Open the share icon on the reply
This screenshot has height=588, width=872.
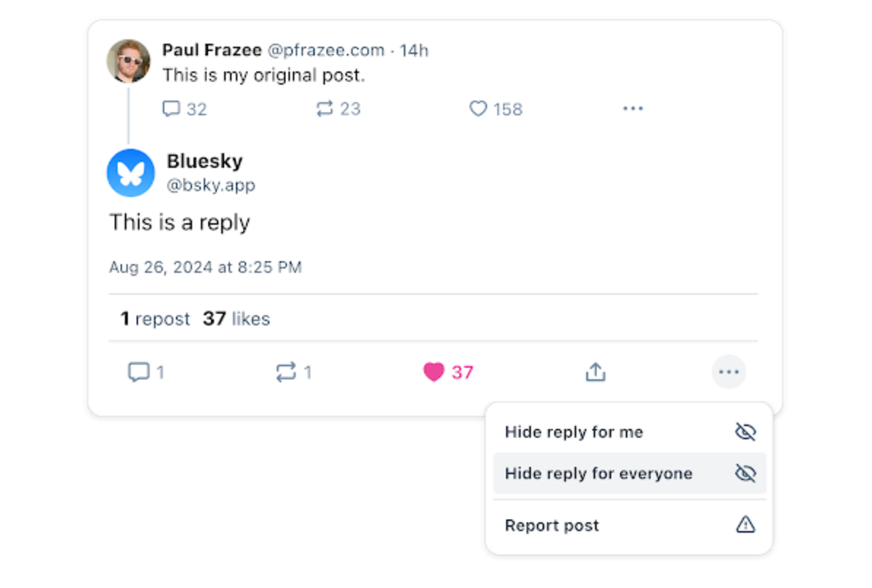click(595, 372)
